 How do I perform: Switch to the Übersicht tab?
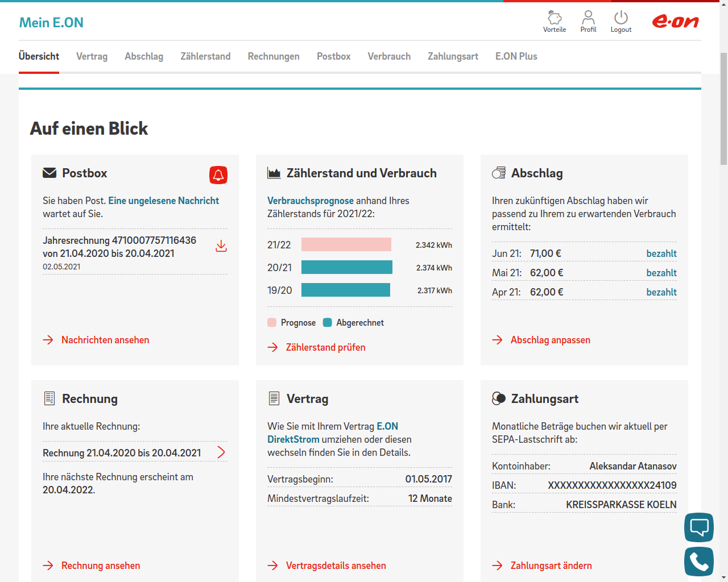(x=39, y=56)
